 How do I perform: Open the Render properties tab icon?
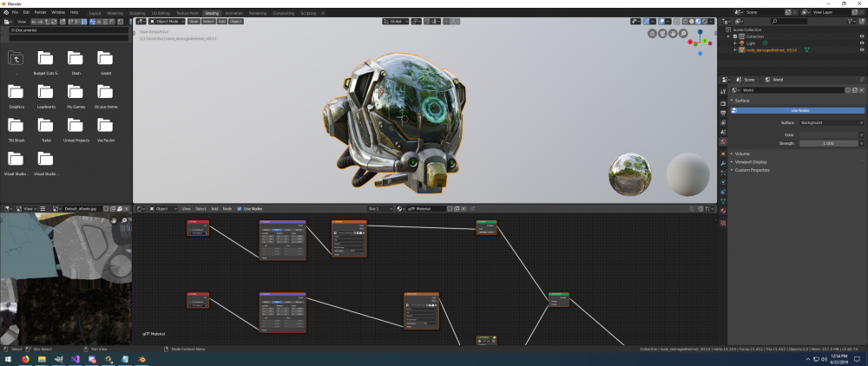(723, 103)
